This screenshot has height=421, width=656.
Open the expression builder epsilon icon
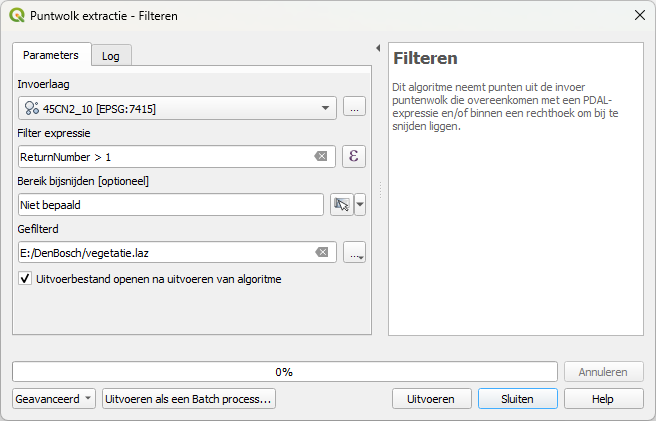pyautogui.click(x=353, y=156)
